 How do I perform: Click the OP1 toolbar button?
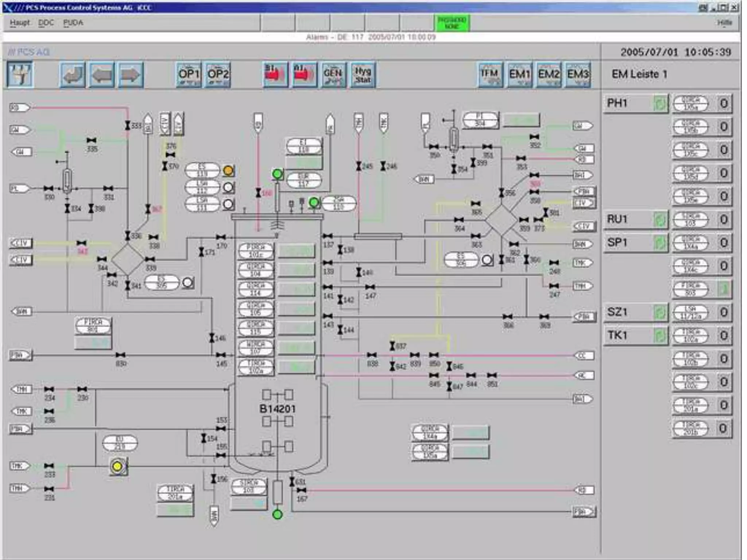point(188,75)
